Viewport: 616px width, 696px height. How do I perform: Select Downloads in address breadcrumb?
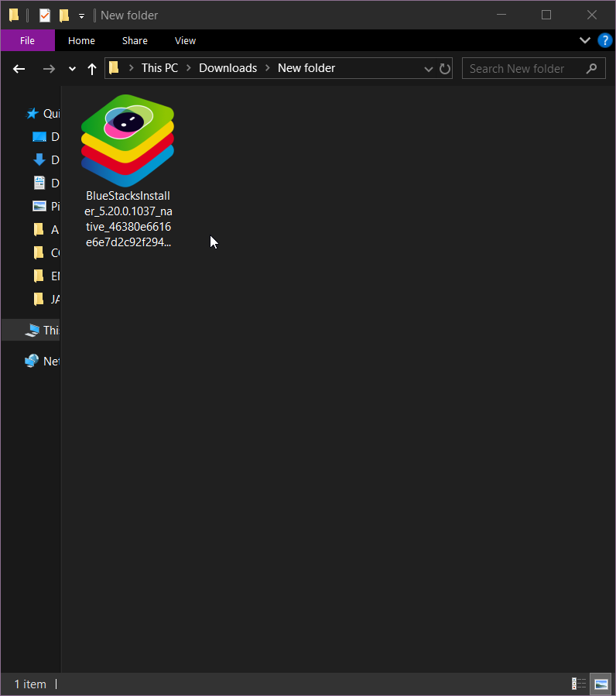pos(228,68)
